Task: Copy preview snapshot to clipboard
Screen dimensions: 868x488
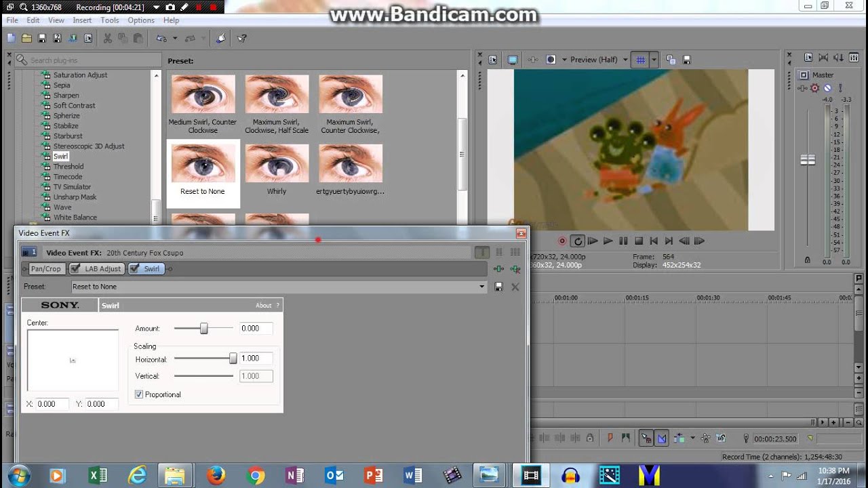Action: pos(671,60)
